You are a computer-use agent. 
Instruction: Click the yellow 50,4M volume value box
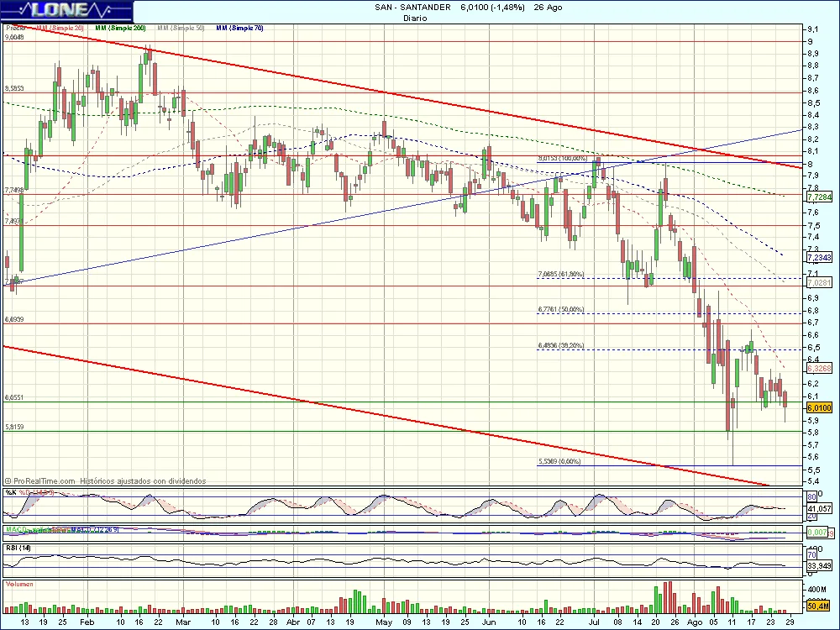point(818,606)
